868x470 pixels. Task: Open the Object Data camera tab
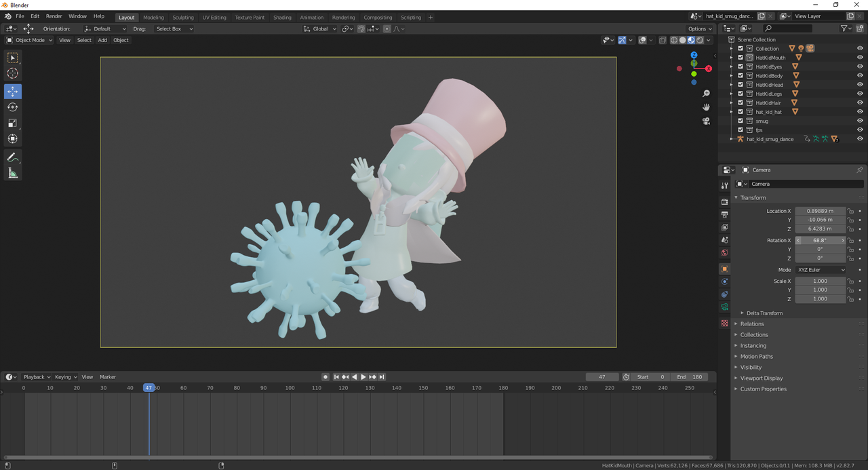[x=724, y=307]
